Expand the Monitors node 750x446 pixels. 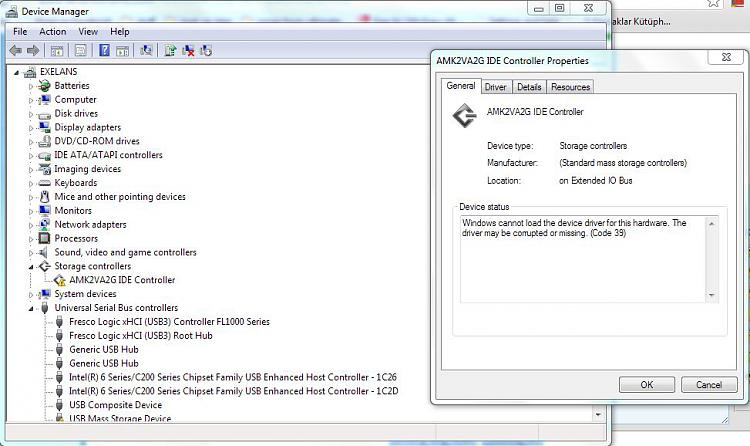point(31,212)
